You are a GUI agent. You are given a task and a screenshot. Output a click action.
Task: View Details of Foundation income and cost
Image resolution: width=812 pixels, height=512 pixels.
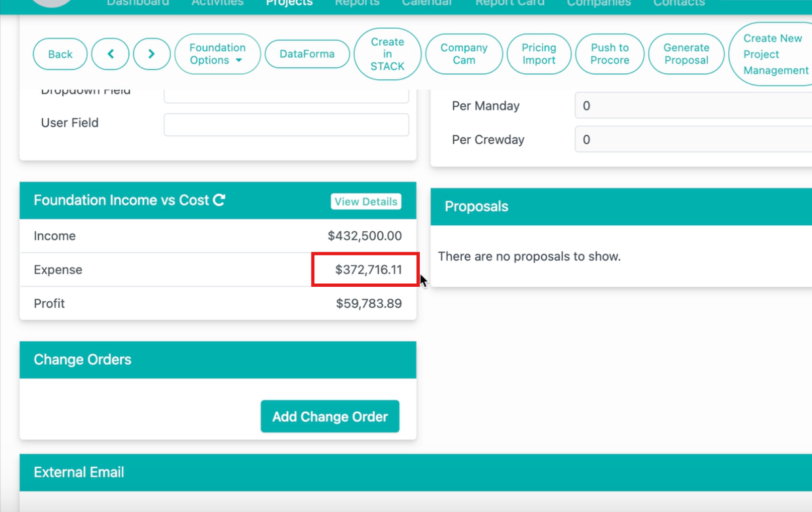(366, 202)
